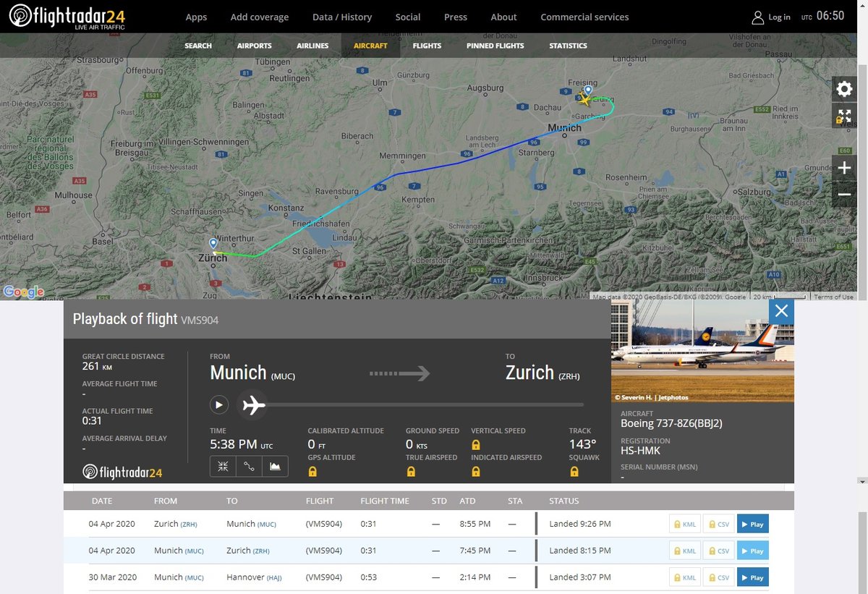Toggle center-map-on-aircraft icon

click(223, 467)
